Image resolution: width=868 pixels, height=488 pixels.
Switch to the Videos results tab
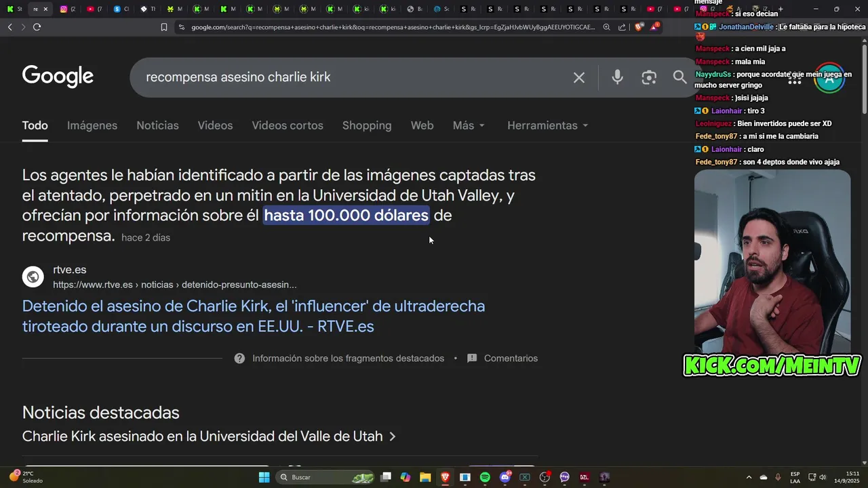[215, 125]
